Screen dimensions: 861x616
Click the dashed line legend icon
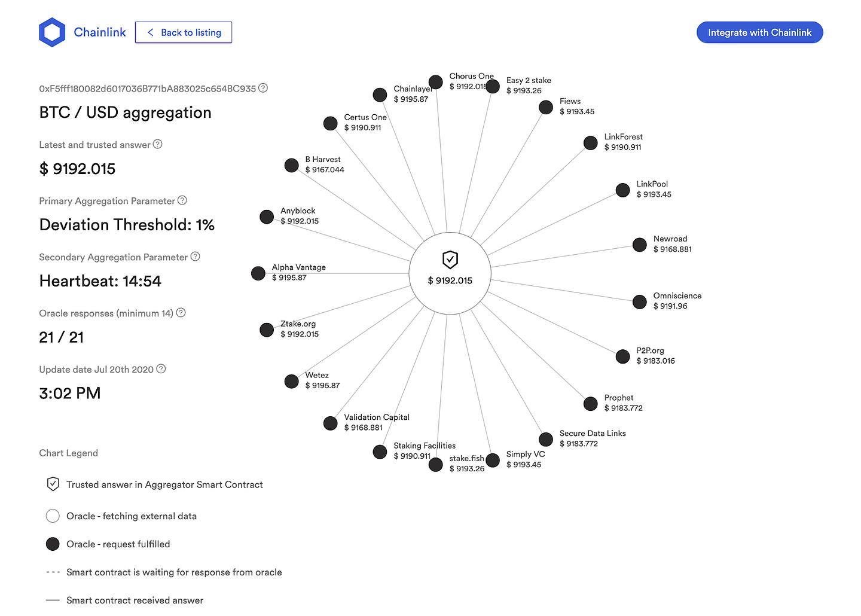pyautogui.click(x=53, y=572)
